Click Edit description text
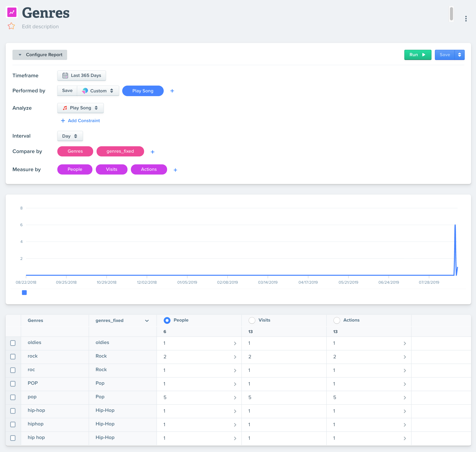The height and width of the screenshot is (452, 476). [x=40, y=27]
